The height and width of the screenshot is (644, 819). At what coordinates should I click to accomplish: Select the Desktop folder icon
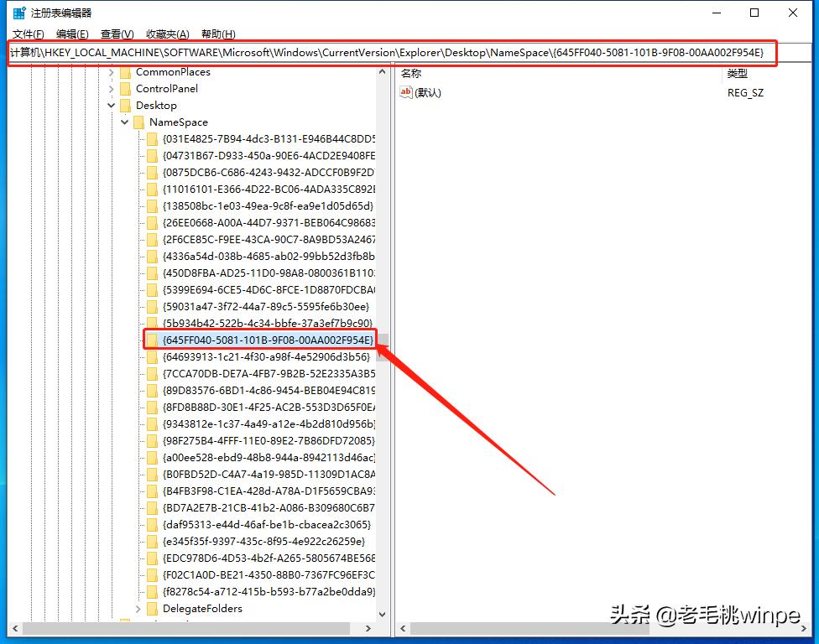125,106
